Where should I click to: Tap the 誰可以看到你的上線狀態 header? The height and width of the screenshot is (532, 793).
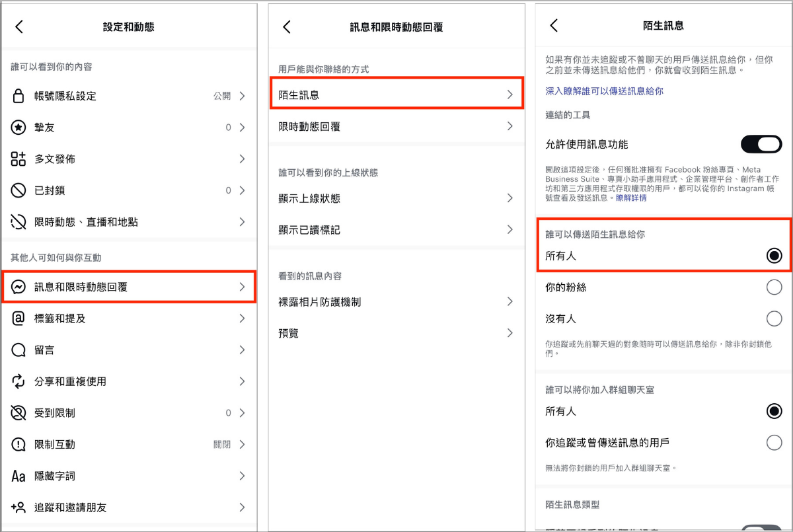point(328,172)
